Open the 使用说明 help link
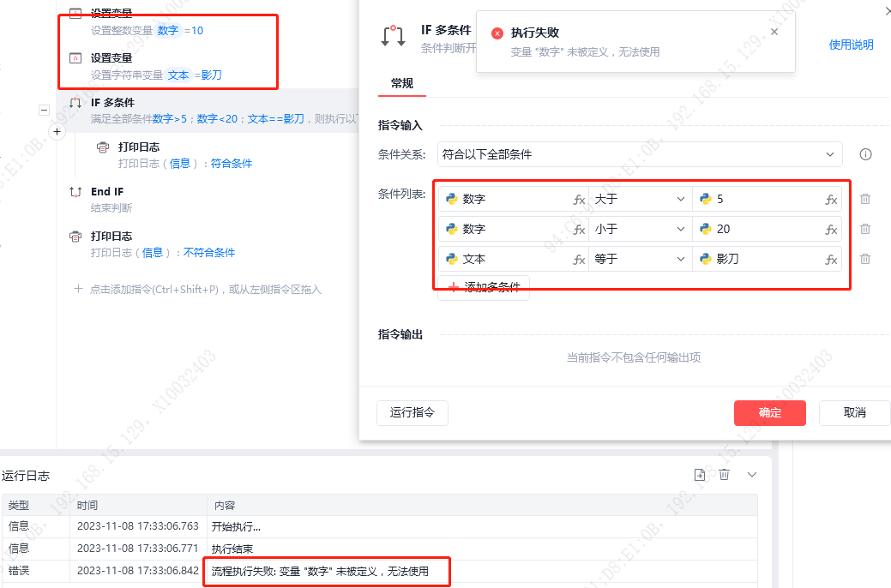Viewport: 891px width, 588px height. pyautogui.click(x=851, y=45)
